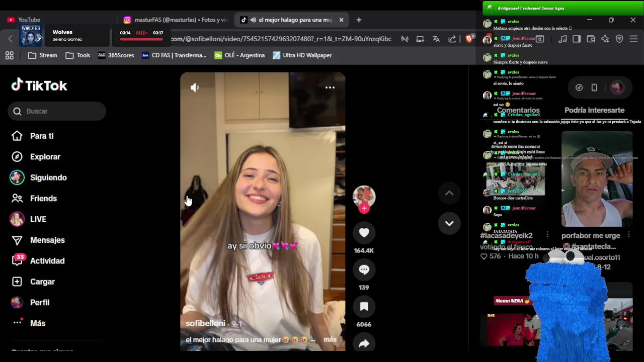Screen dimensions: 644x362
Task: Click the address bar URL
Action: point(281,39)
